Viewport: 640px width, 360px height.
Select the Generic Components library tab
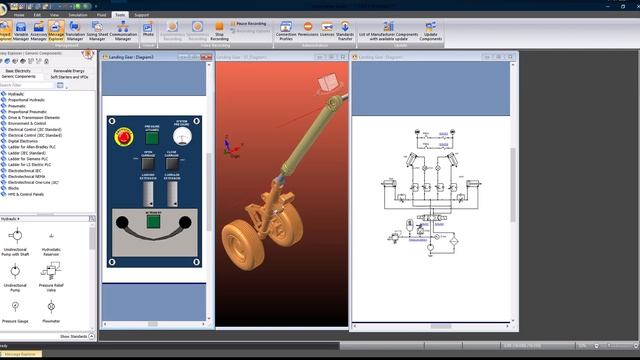click(x=19, y=76)
